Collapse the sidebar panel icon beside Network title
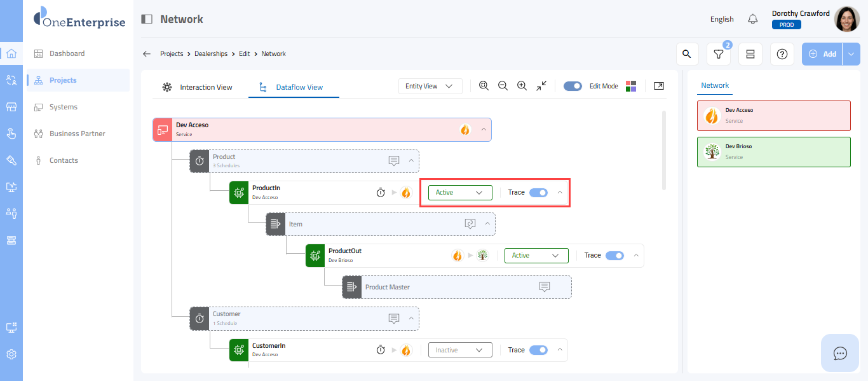 [147, 19]
